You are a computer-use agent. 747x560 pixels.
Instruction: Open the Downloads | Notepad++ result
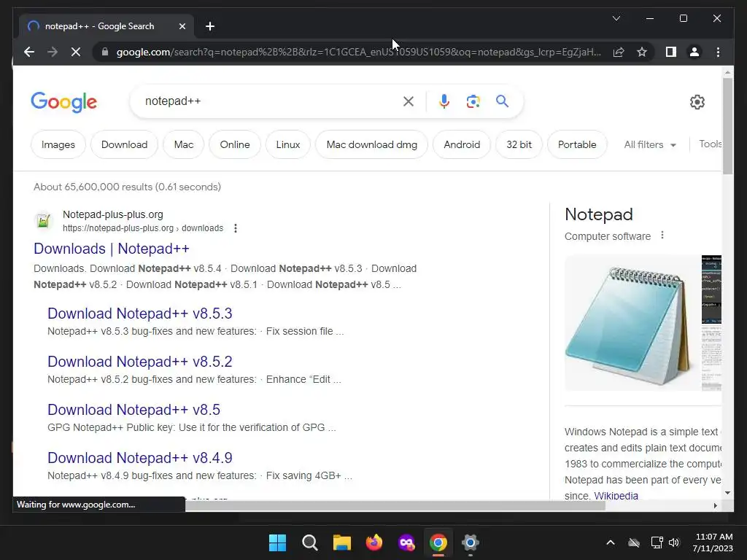click(x=112, y=249)
